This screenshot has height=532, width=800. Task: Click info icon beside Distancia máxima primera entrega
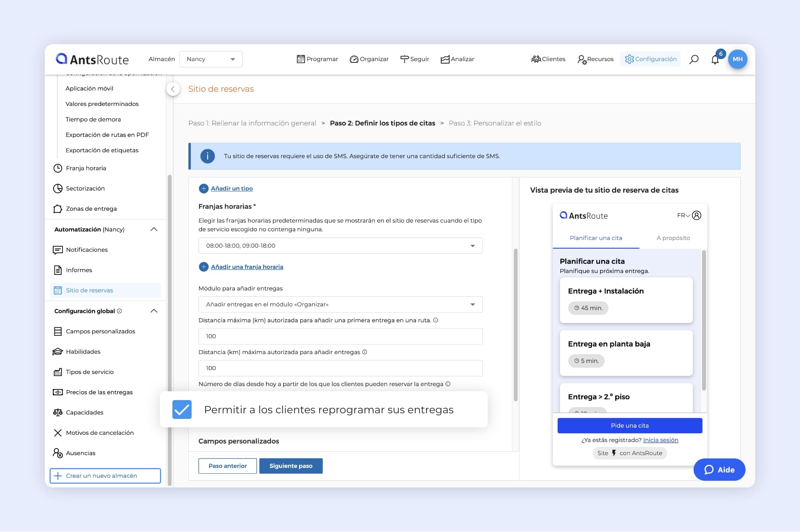(x=436, y=320)
